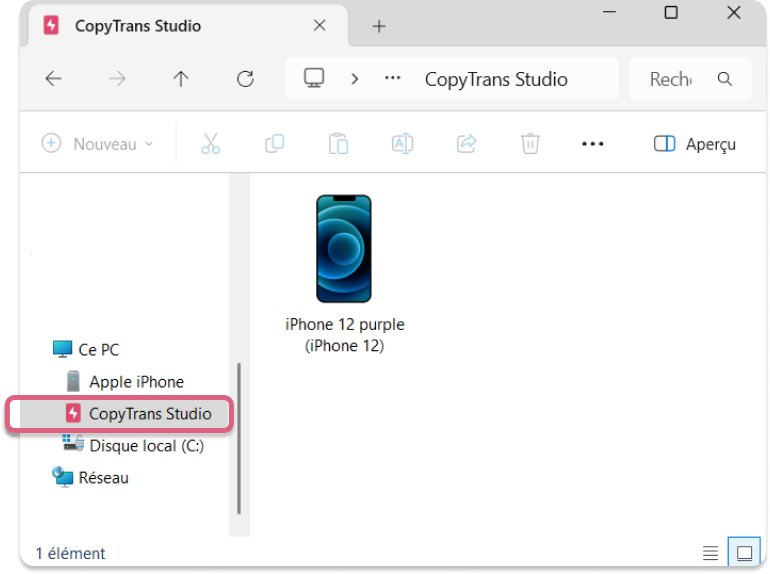The height and width of the screenshot is (574, 770).
Task: Add a new Explorer tab
Action: click(379, 26)
